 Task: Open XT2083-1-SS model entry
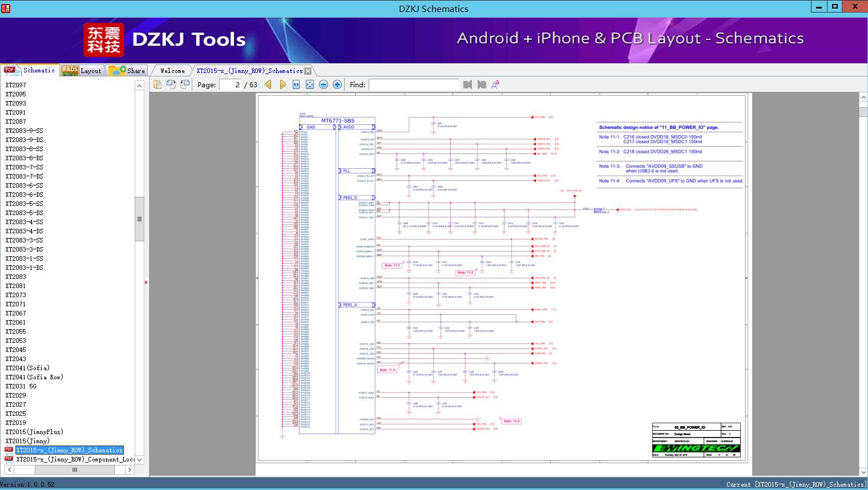tap(24, 258)
